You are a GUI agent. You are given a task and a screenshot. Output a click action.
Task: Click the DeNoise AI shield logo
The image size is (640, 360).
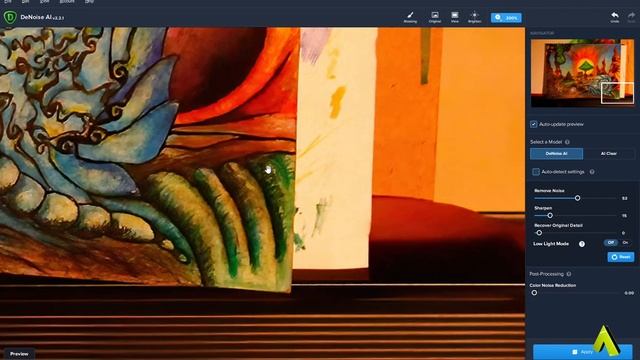(10, 17)
